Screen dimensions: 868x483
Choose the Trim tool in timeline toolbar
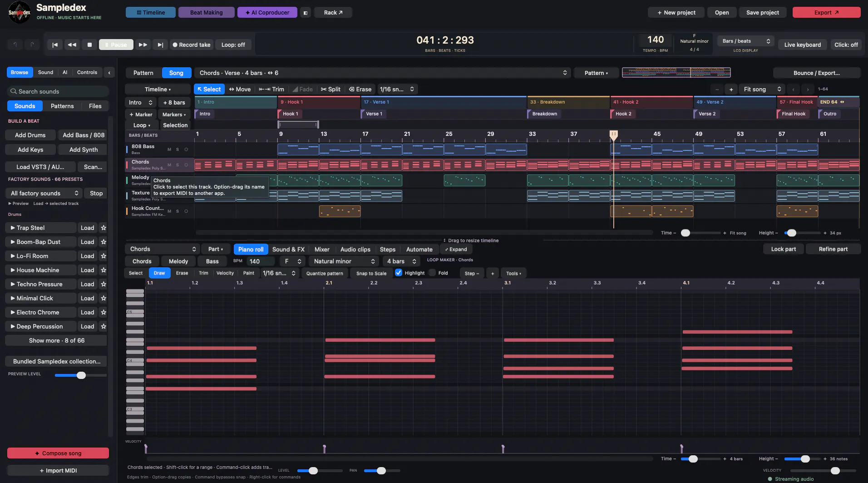(271, 89)
